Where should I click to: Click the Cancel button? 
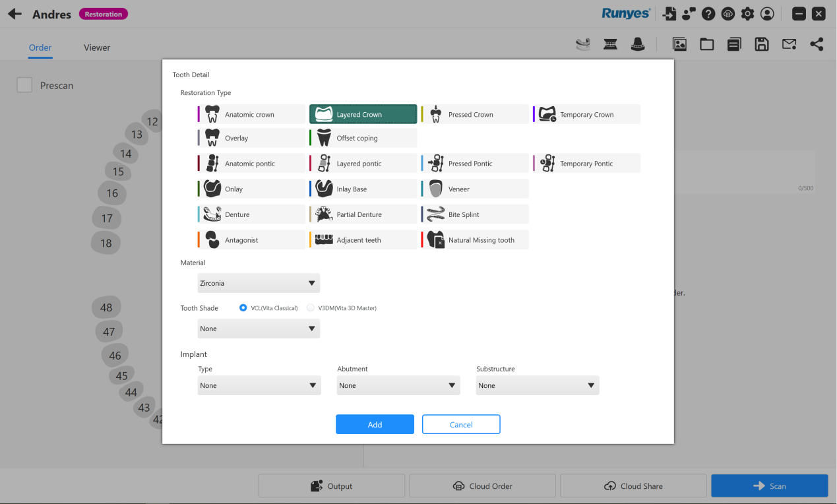(461, 424)
